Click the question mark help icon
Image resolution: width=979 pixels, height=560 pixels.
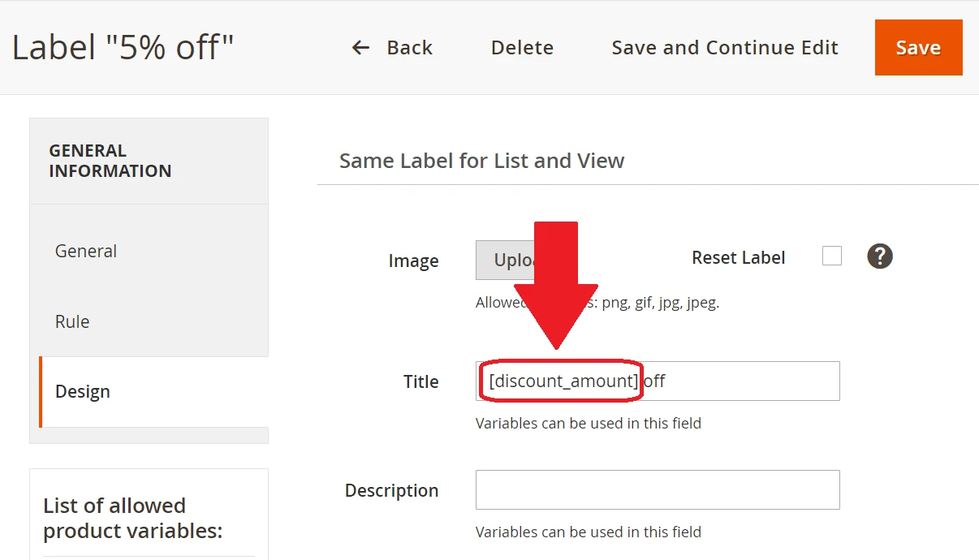coord(879,256)
